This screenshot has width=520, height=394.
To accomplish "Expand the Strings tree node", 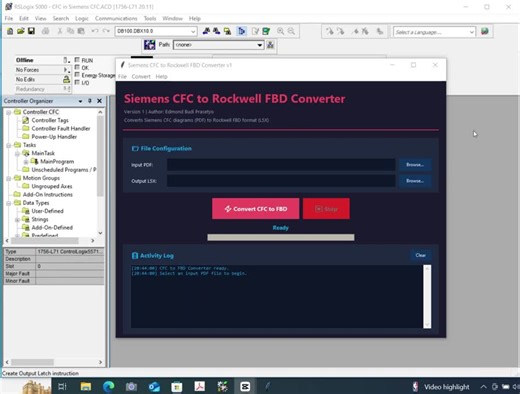I will click(x=17, y=219).
